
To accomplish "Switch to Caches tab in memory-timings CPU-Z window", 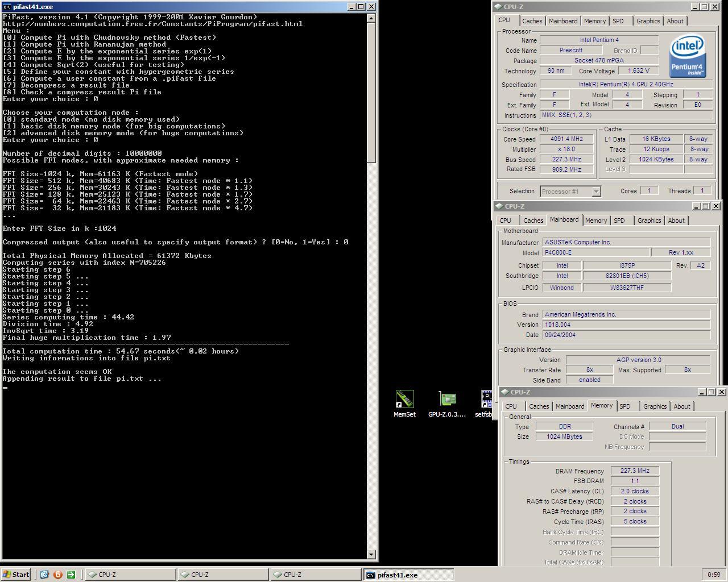I will [x=539, y=406].
